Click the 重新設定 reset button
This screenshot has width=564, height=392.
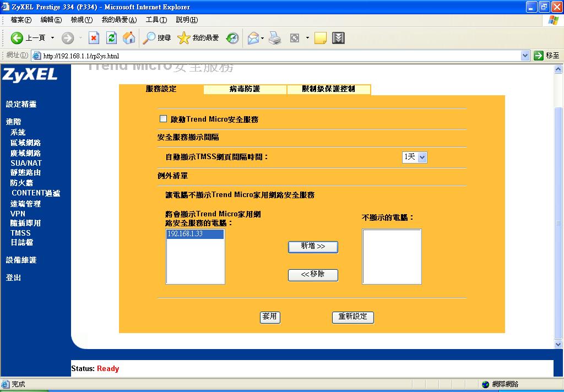tap(353, 317)
